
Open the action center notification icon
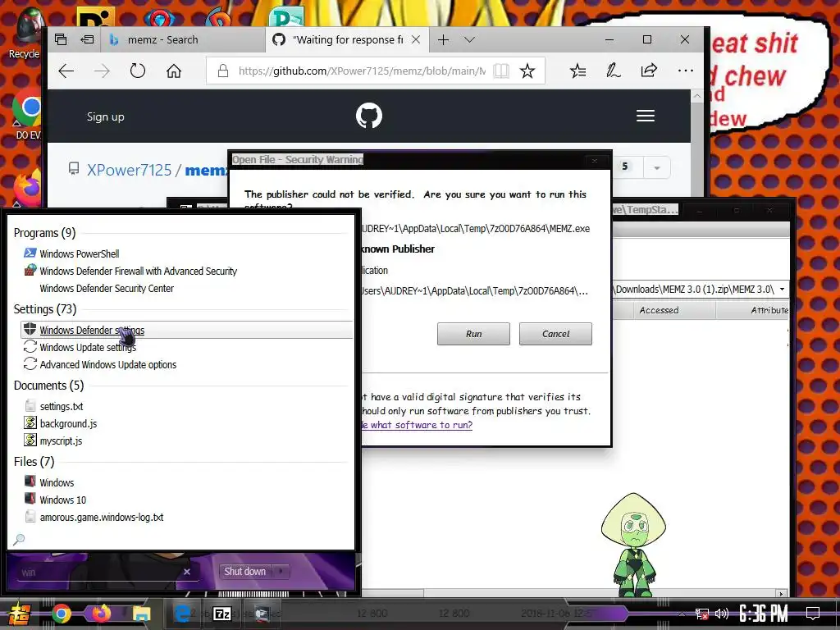[813, 614]
